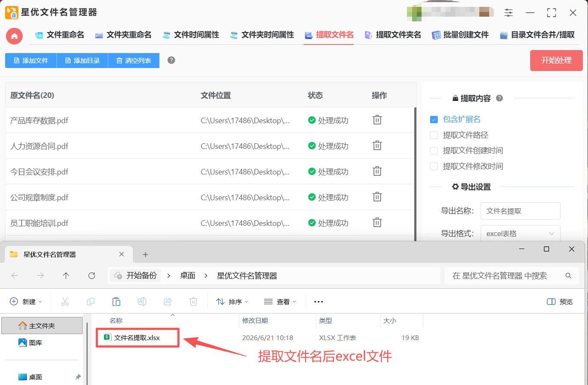
Task: Switch to the 文件夹重命名 tab
Action: (123, 35)
